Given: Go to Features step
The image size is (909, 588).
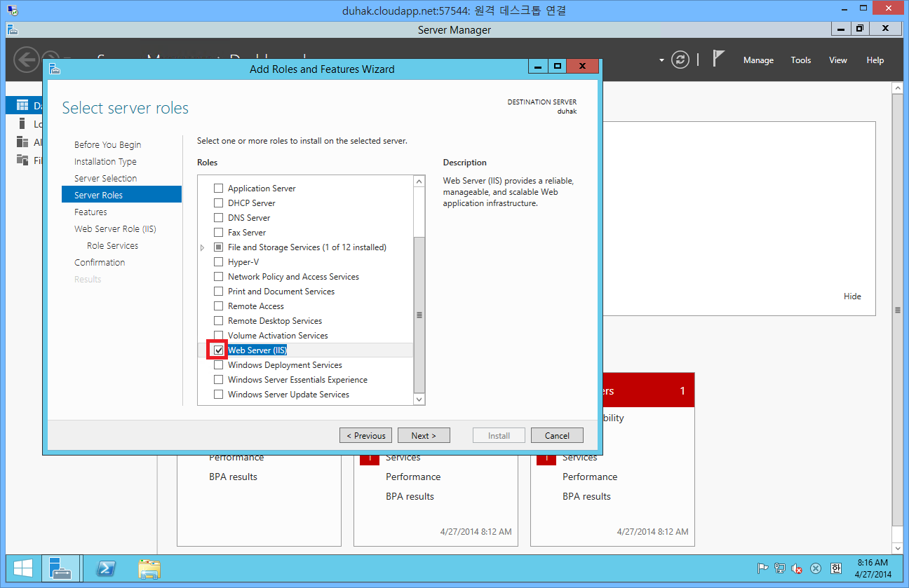Looking at the screenshot, I should 91,212.
